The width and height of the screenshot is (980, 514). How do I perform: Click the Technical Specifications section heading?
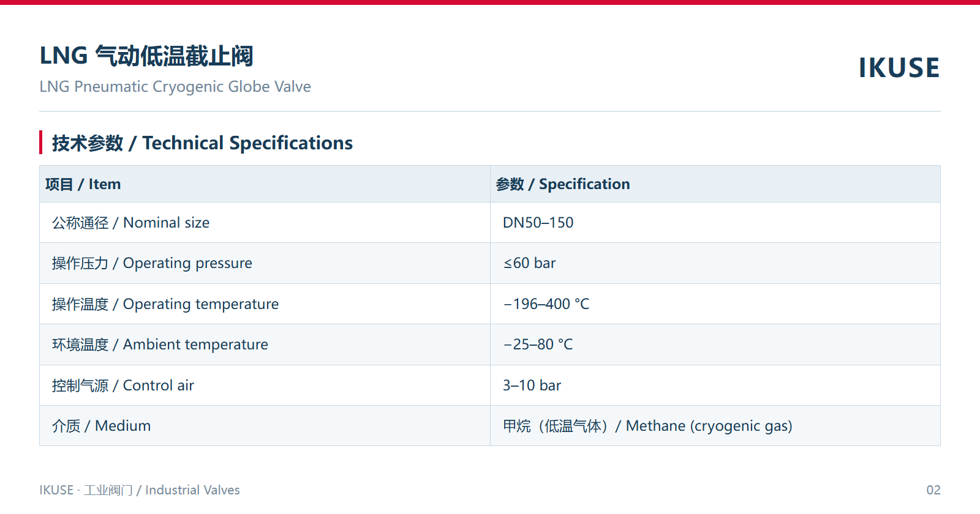[x=202, y=143]
